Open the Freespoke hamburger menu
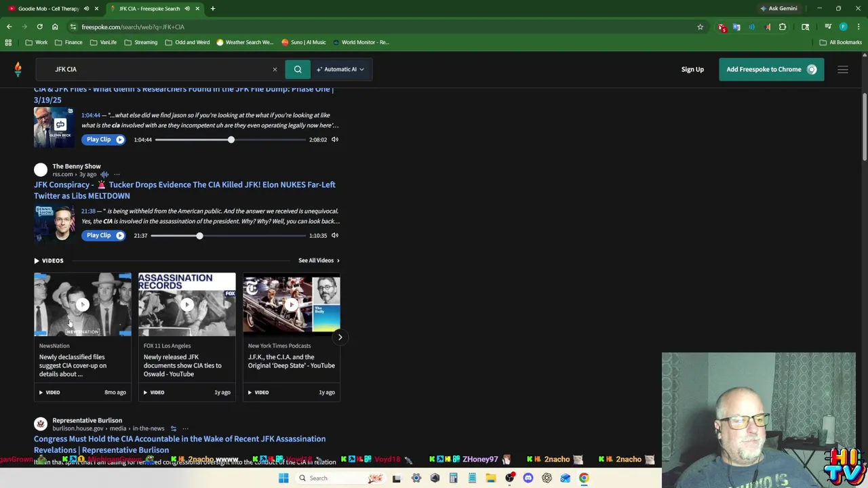This screenshot has height=488, width=868. 843,69
